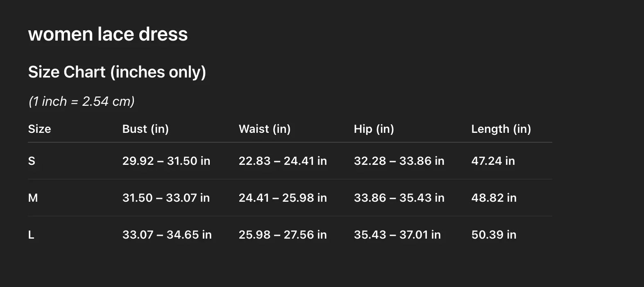
Task: Select bust value 29.92 – 31.50 in
Action: click(x=166, y=161)
